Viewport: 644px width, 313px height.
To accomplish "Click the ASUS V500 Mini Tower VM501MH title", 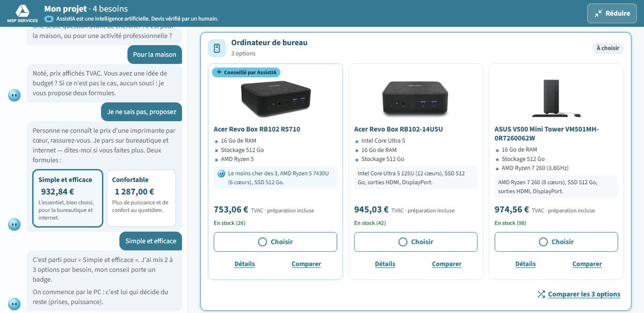I will click(546, 133).
